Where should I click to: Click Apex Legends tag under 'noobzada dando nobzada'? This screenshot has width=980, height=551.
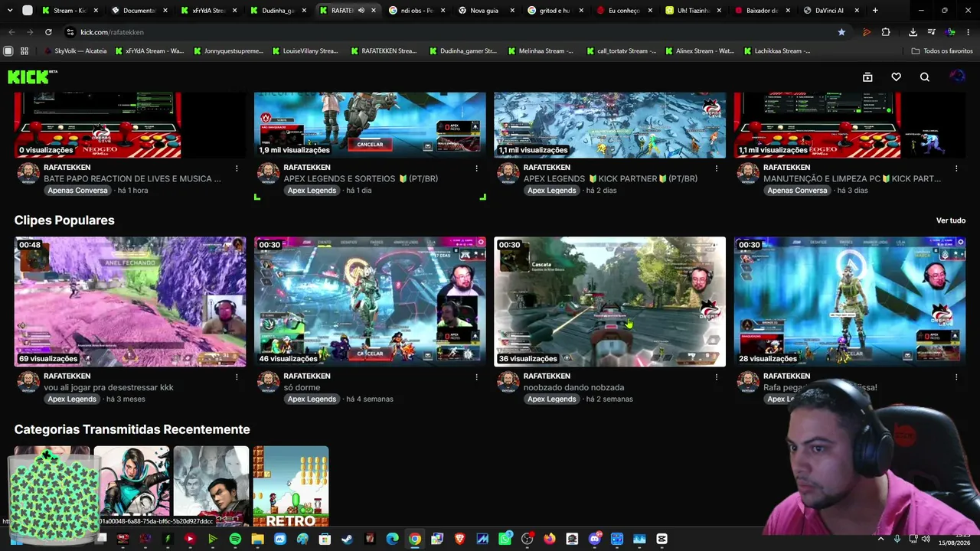[x=551, y=399]
